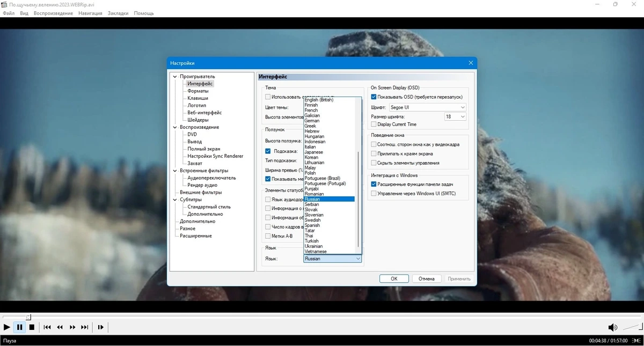Viewport: 644px width, 346px height.
Task: Click the rewind icon
Action: (x=60, y=327)
